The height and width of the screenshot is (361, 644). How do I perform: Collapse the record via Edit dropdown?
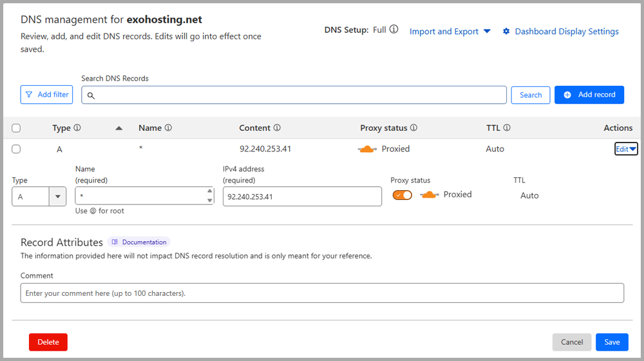pos(626,149)
